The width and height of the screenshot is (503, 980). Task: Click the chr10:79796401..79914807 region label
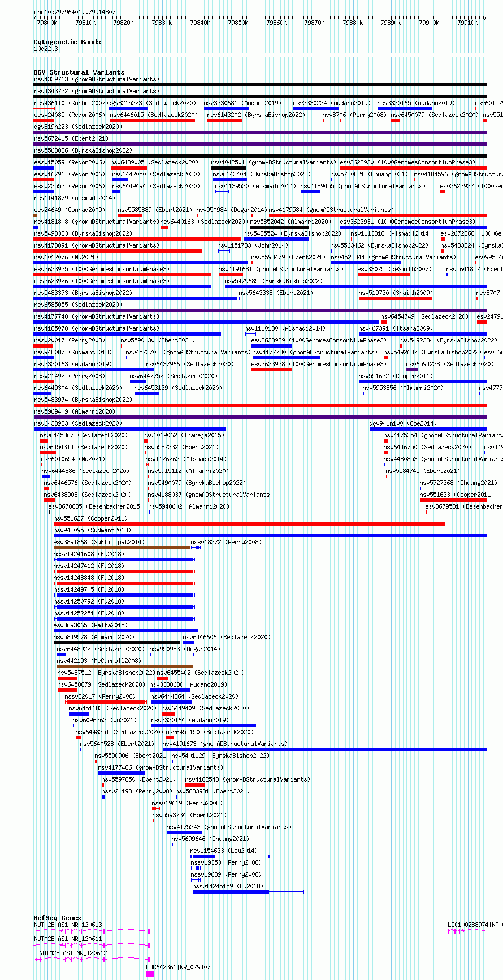click(75, 12)
